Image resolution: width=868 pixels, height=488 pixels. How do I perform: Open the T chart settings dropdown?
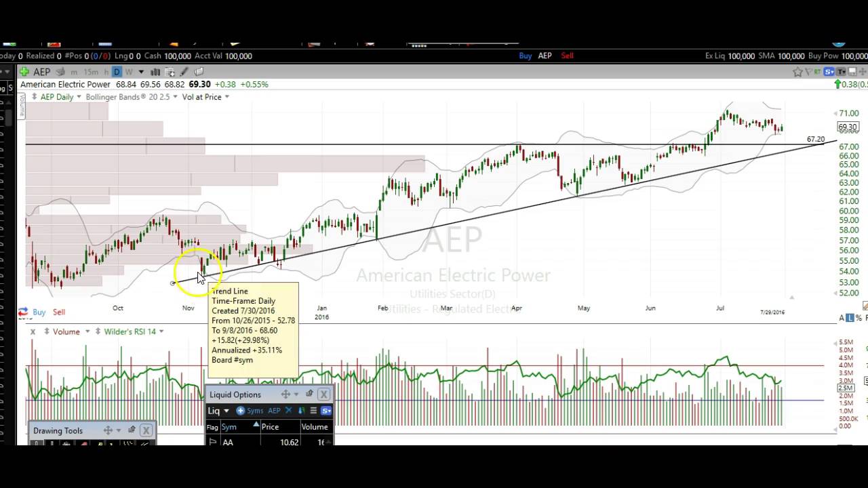click(841, 72)
